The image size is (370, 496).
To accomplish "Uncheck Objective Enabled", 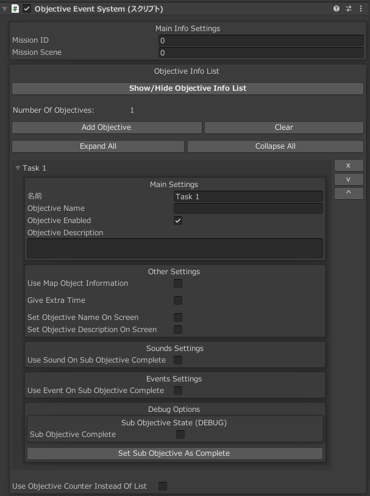I will 178,220.
